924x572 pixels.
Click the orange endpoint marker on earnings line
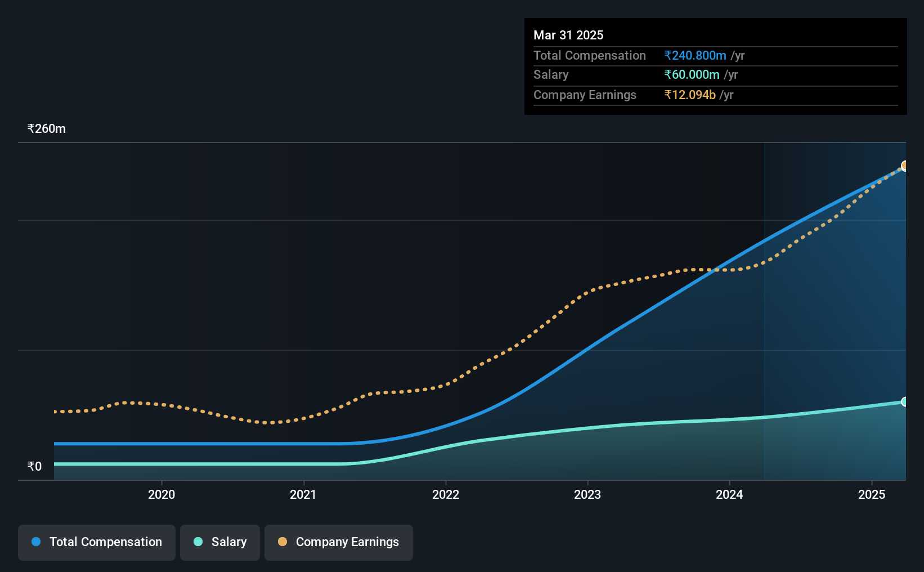pyautogui.click(x=905, y=166)
